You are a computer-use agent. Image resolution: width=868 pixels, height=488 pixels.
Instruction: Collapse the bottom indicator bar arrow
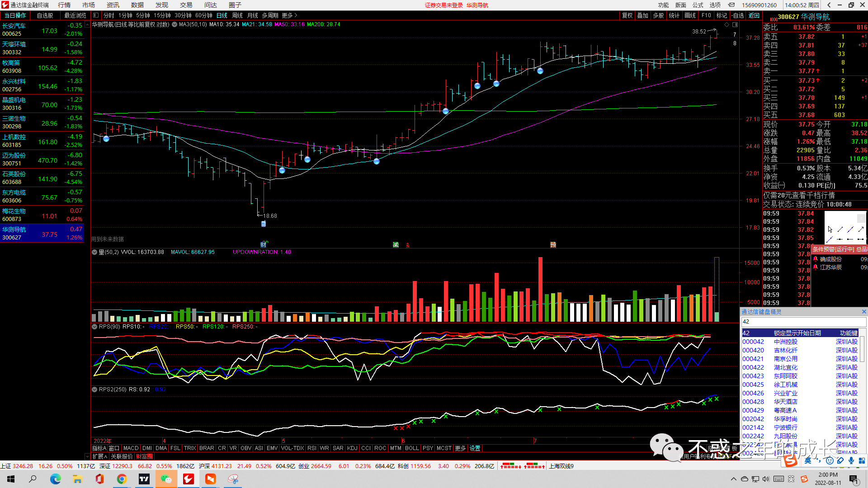[x=87, y=456]
